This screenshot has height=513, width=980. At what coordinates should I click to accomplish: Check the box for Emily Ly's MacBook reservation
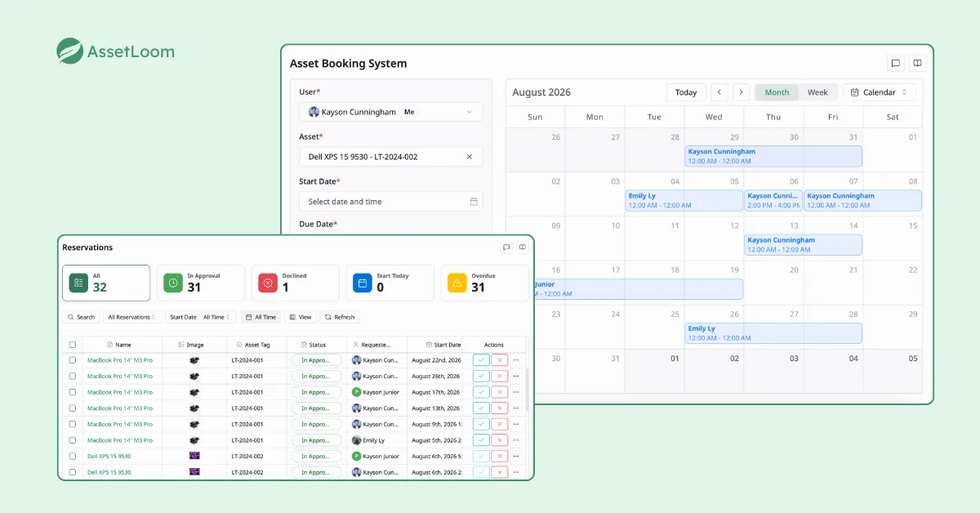(73, 440)
